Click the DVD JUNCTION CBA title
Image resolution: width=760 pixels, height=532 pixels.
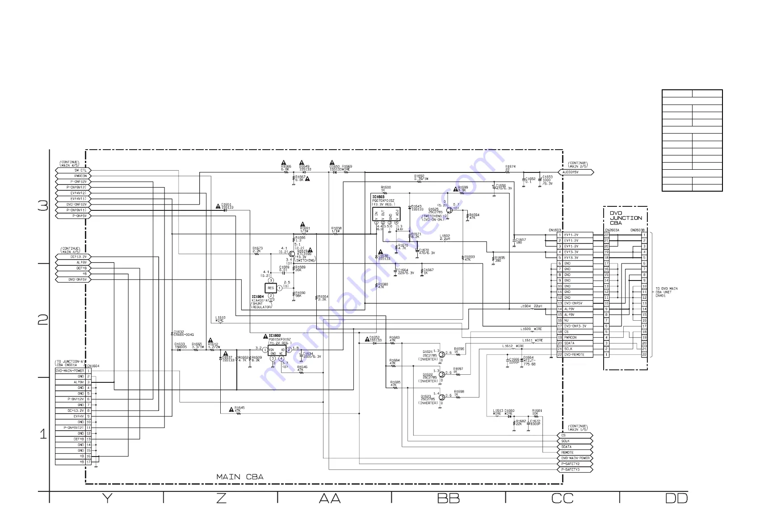[x=626, y=218]
